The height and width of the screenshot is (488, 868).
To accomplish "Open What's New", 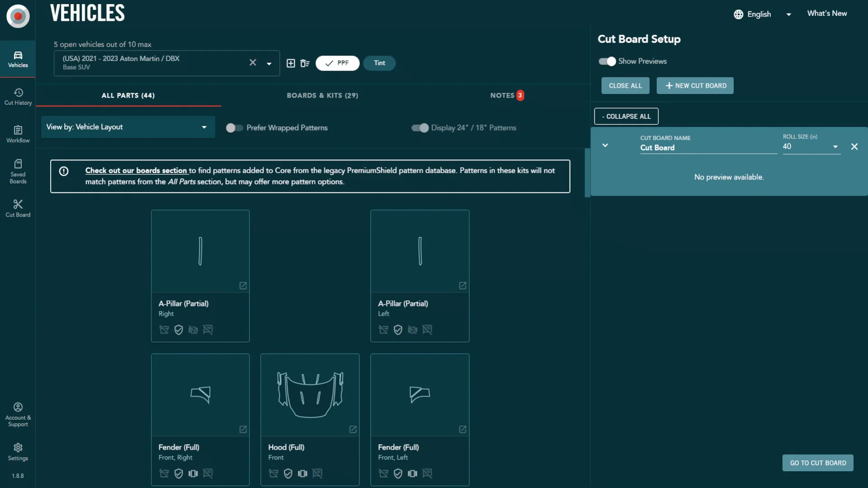I will click(827, 14).
